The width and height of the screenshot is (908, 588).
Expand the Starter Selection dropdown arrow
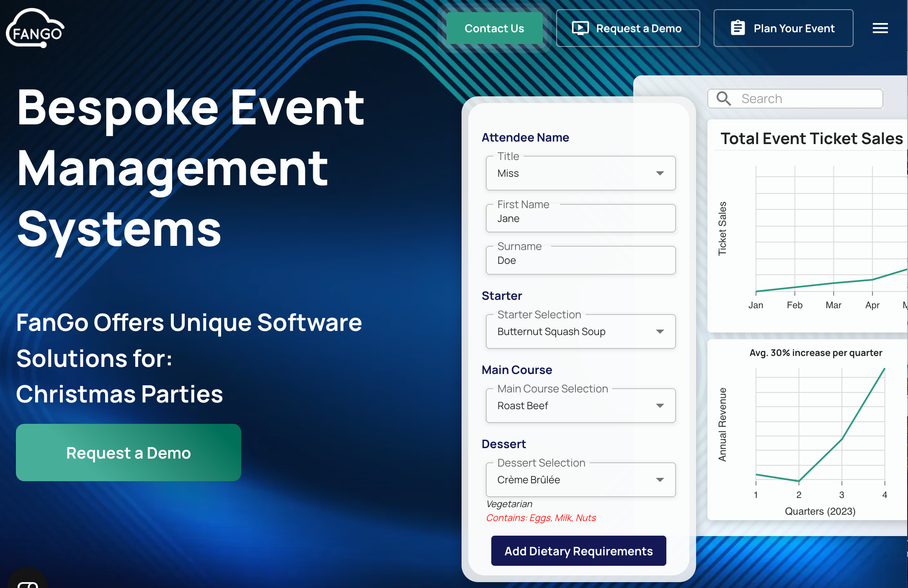pos(660,332)
